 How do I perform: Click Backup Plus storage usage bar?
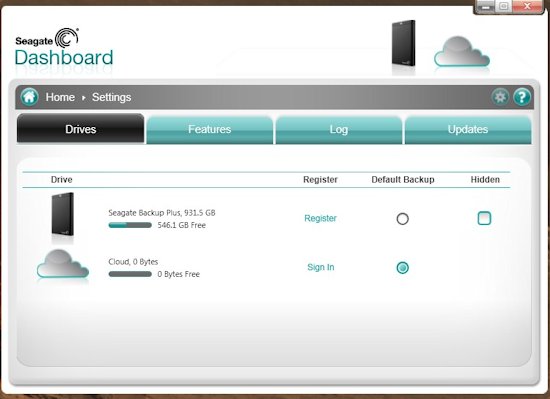coord(130,225)
